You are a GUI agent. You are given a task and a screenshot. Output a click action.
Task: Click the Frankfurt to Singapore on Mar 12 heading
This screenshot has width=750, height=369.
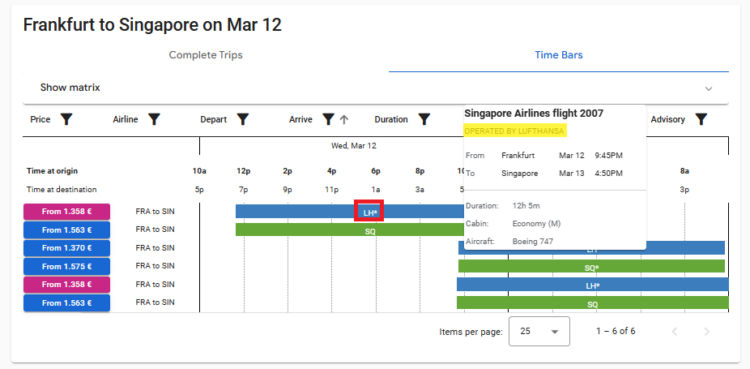[153, 25]
